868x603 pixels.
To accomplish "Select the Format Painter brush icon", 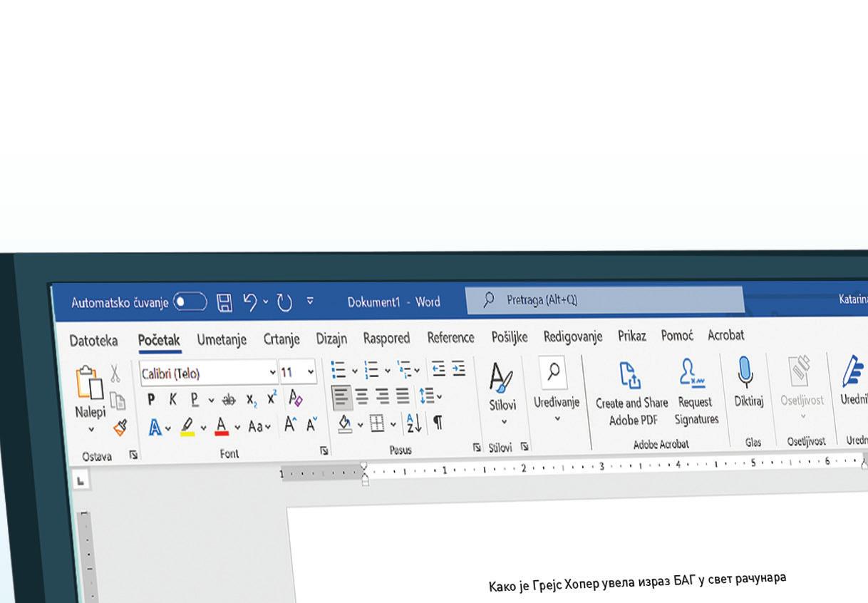I will (120, 427).
